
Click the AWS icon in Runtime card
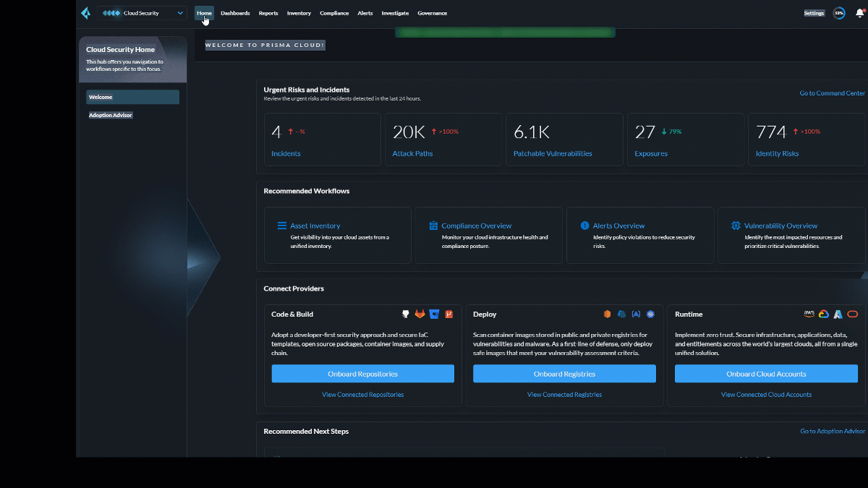coord(809,314)
